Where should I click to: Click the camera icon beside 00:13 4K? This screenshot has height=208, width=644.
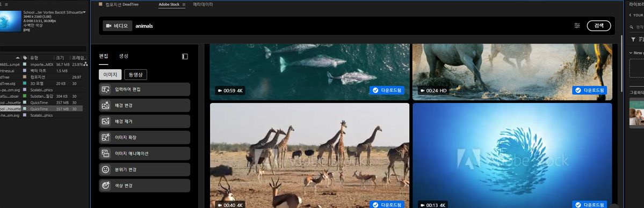tap(422, 205)
